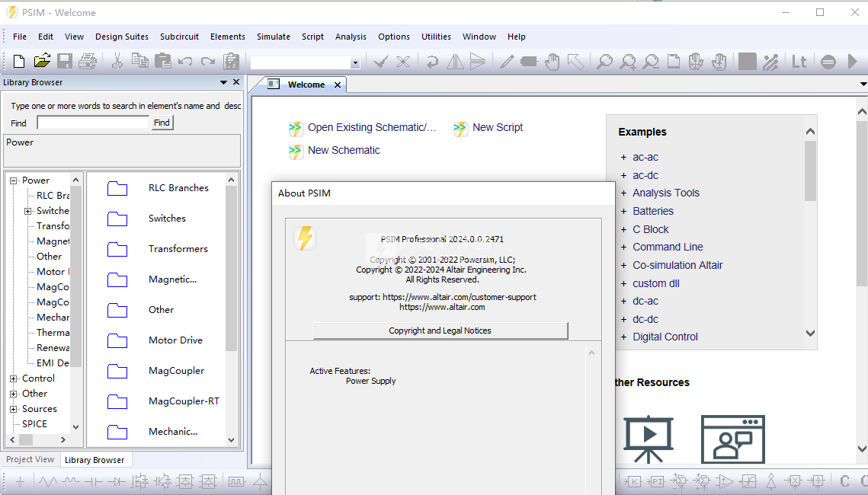
Task: Select the Library Browser bottom tab
Action: (94, 460)
